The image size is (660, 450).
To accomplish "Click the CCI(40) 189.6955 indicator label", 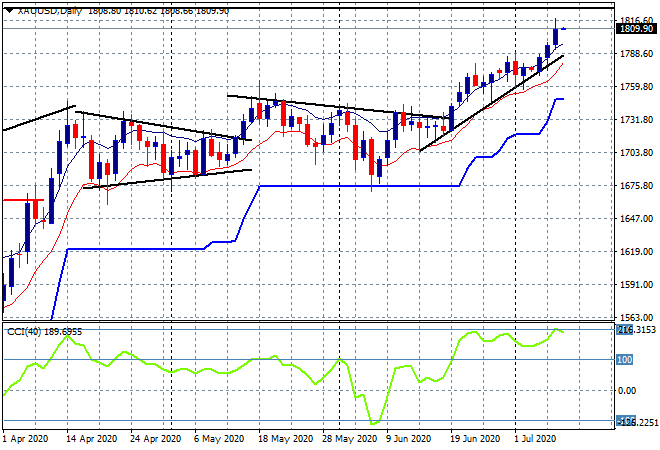I will coord(45,332).
